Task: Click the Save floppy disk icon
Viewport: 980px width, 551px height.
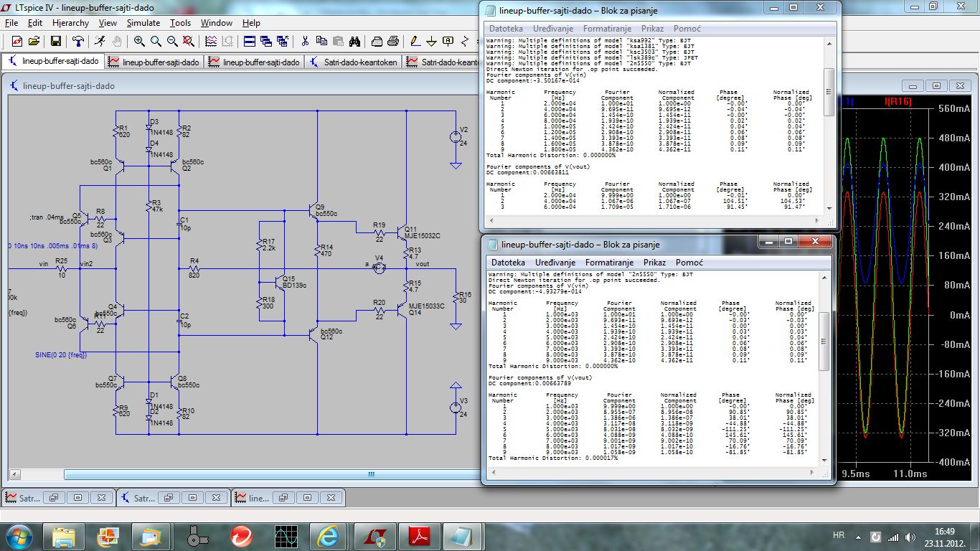Action: coord(55,41)
